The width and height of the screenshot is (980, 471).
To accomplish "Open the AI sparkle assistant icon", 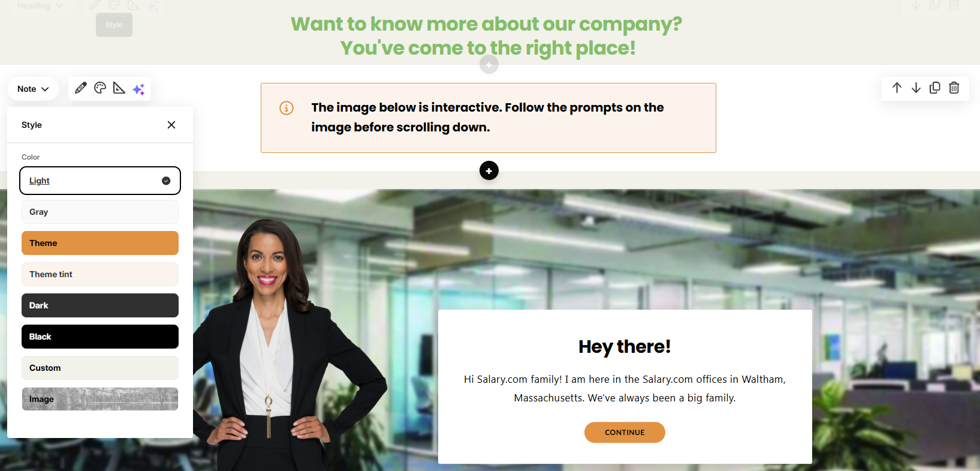I will (x=138, y=89).
